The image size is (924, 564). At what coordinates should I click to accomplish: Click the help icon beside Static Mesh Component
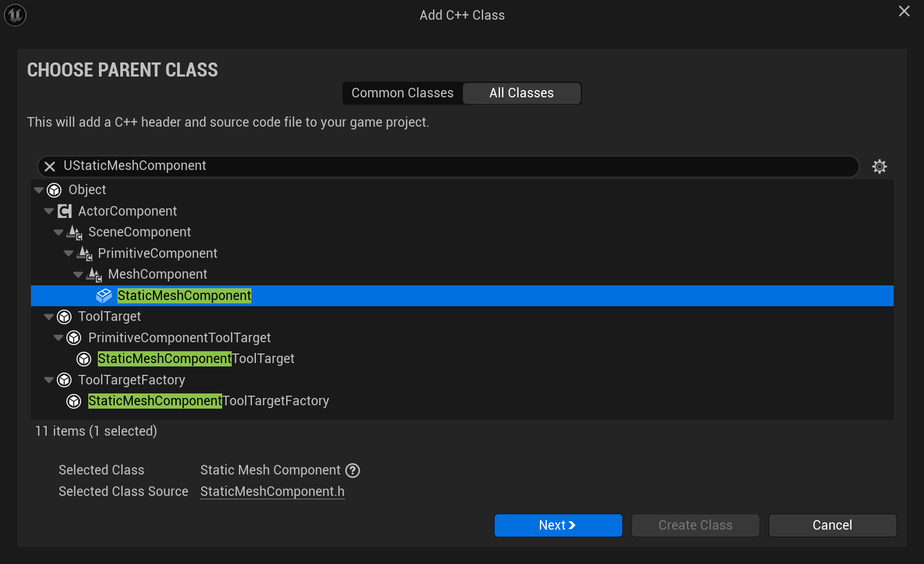353,471
